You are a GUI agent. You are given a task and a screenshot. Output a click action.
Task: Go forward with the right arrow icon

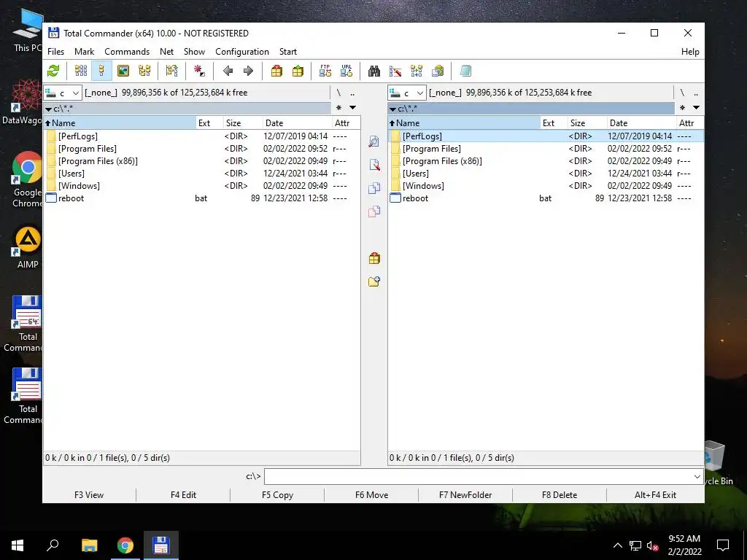pos(248,71)
